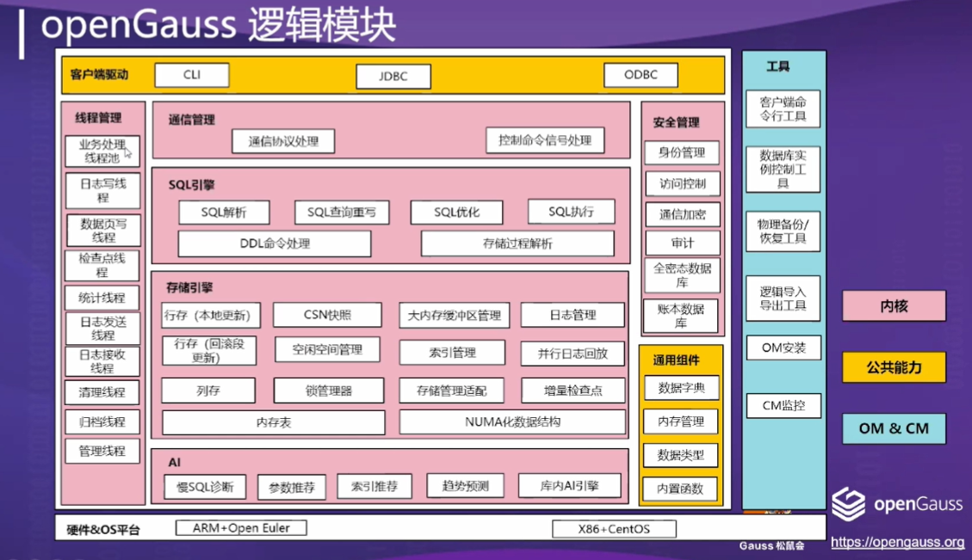Click the 内存表 box

click(x=274, y=422)
